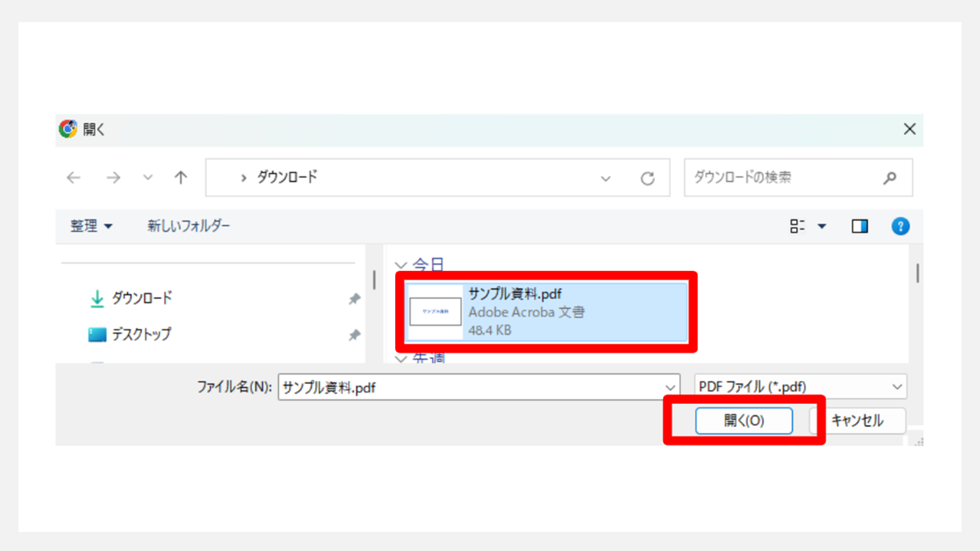Click the 開く(O) button

[x=744, y=420]
